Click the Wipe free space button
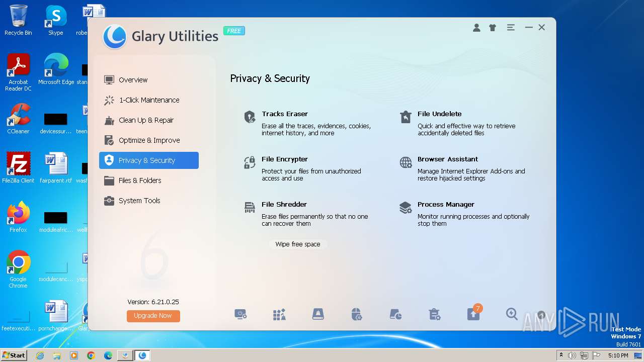This screenshot has width=644, height=362. click(x=298, y=244)
